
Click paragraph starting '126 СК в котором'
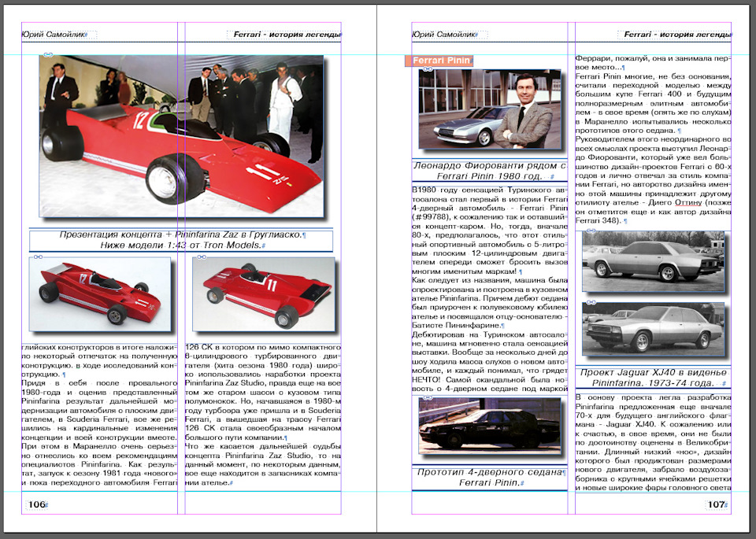click(x=263, y=392)
